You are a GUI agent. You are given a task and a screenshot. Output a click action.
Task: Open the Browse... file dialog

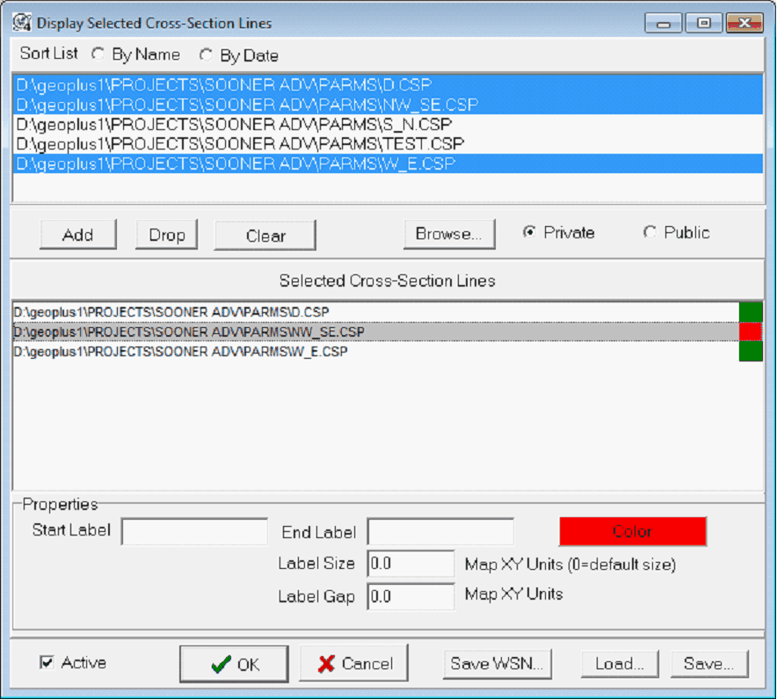coord(449,234)
